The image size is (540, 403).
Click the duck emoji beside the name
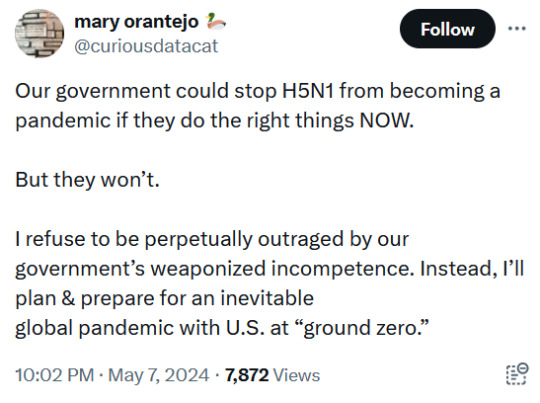[x=215, y=21]
